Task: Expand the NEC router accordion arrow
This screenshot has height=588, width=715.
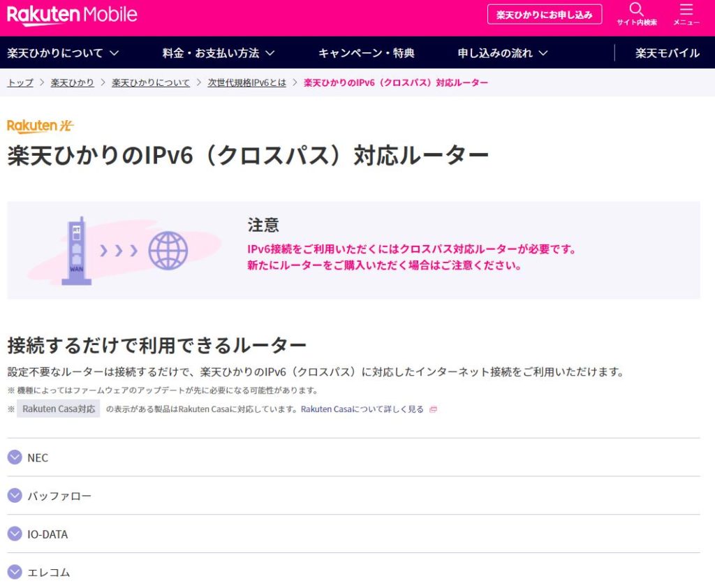Action: [x=15, y=457]
